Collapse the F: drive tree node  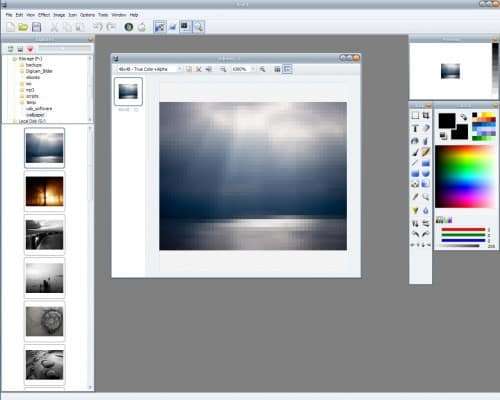(x=14, y=59)
